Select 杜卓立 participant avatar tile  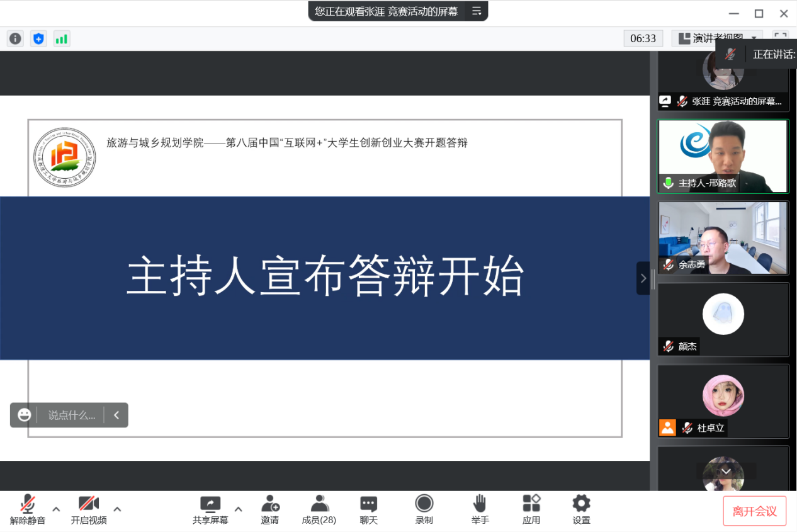click(723, 401)
